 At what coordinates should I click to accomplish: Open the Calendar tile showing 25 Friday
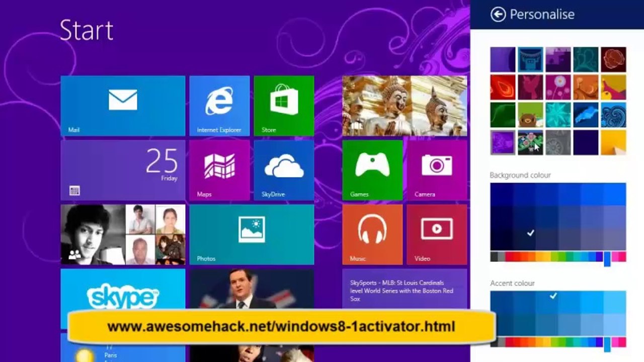[x=123, y=170]
